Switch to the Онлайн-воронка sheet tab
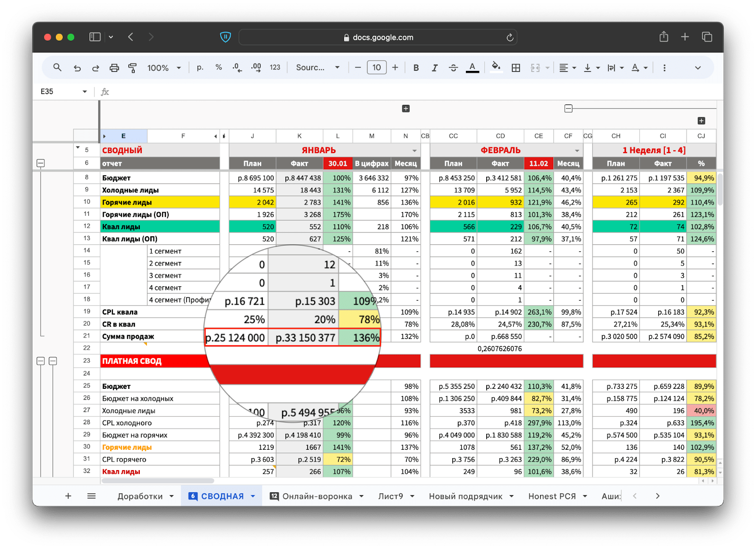The image size is (756, 549). coord(317,496)
